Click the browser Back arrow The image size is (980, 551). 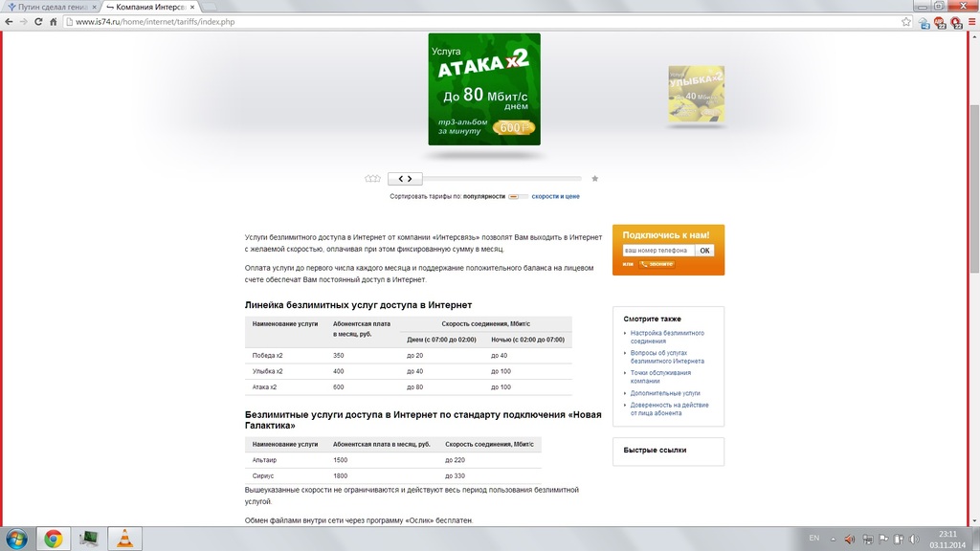tap(9, 22)
